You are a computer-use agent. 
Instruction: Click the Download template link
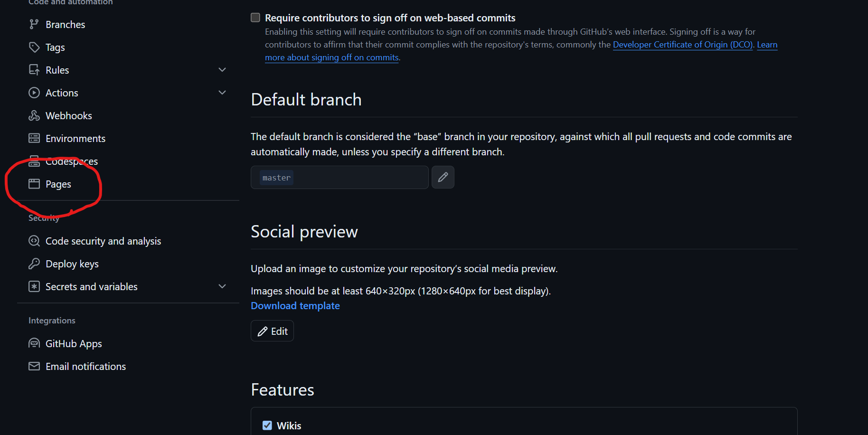(x=295, y=306)
